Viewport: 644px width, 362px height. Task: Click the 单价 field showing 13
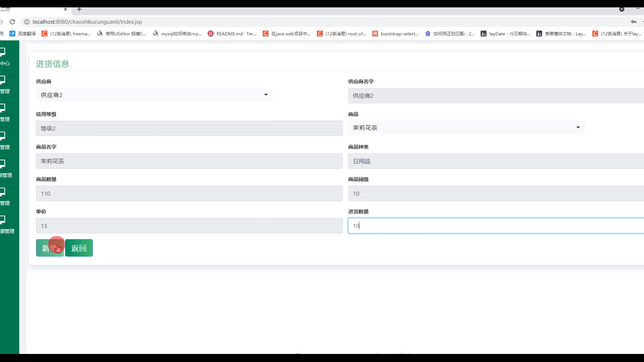point(189,226)
